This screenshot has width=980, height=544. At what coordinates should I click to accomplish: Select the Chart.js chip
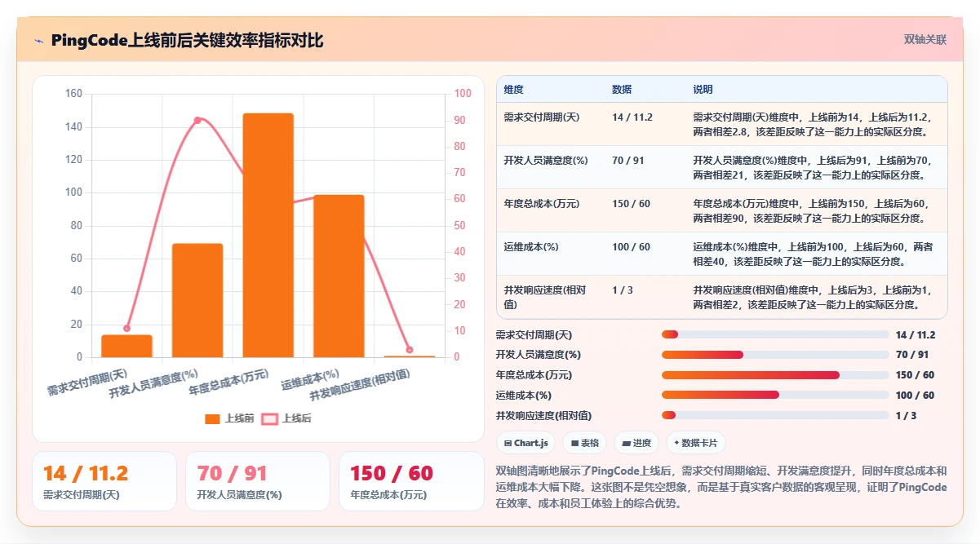click(x=525, y=443)
